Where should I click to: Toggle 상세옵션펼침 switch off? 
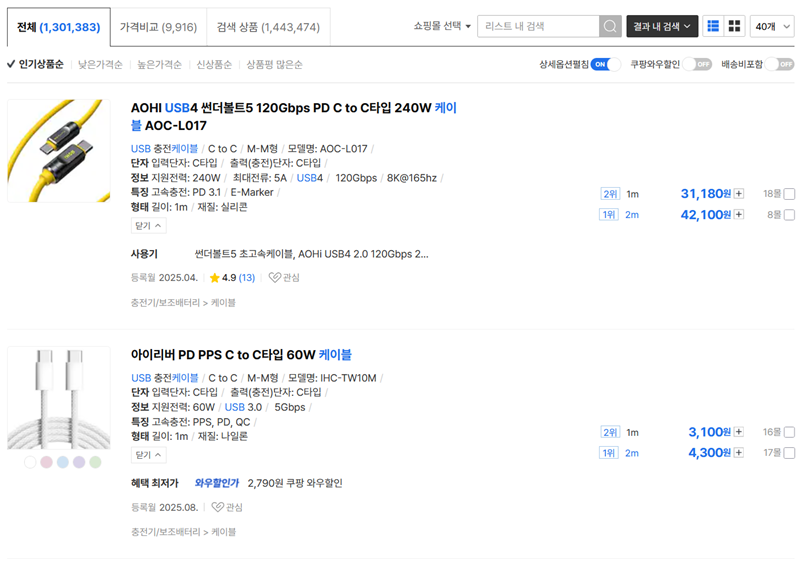pos(606,64)
